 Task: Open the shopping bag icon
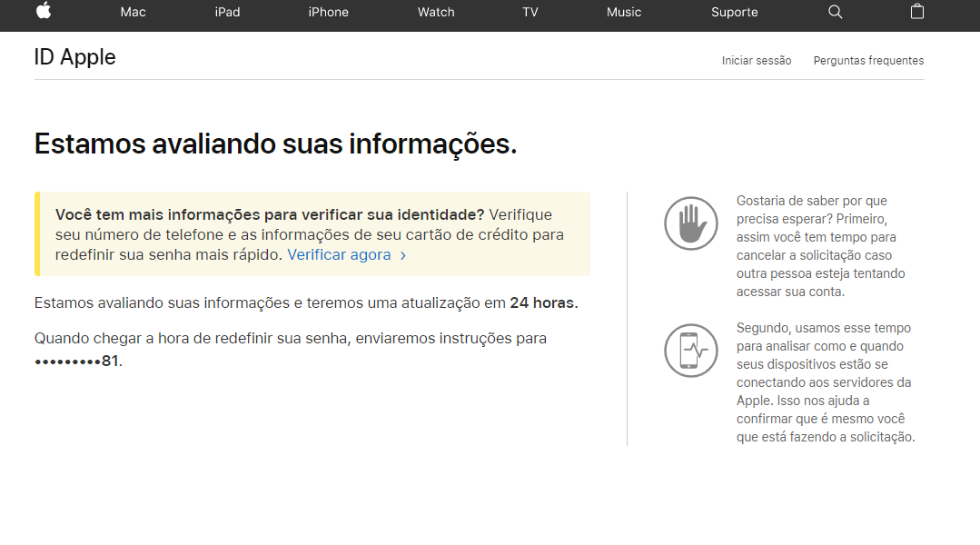point(917,12)
